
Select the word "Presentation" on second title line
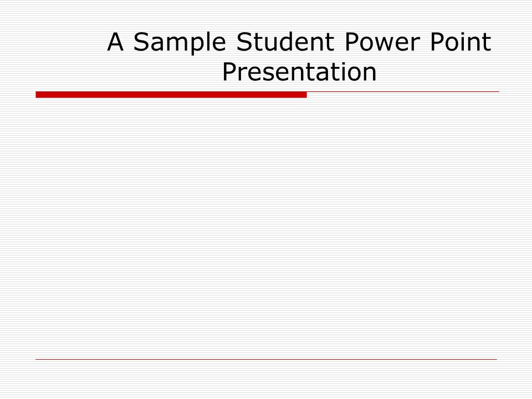point(299,71)
